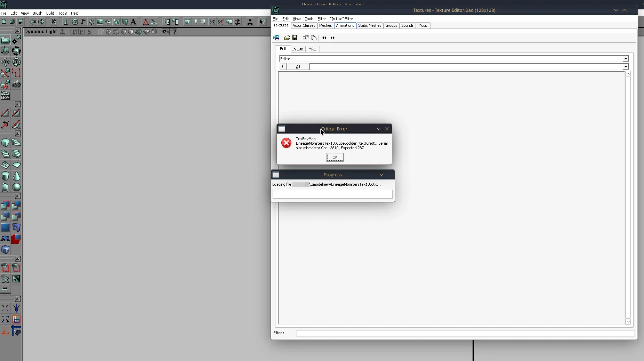Click the Play Map joystick icon in main toolbar

point(250,22)
